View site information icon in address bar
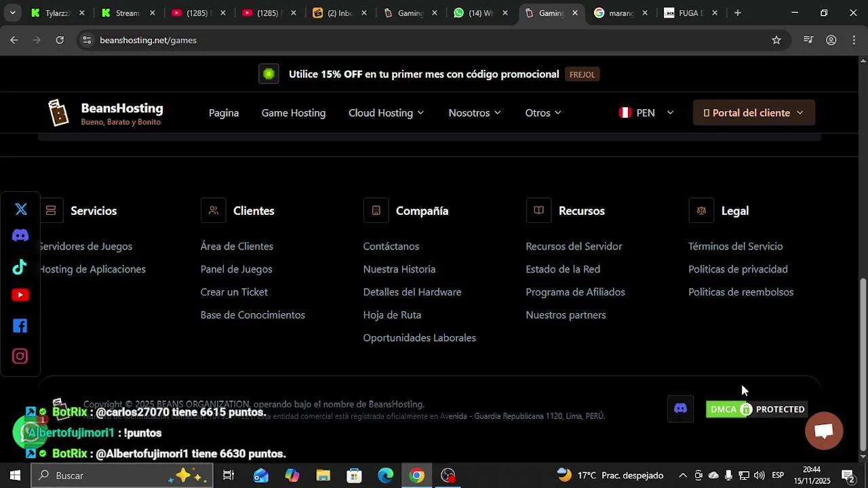This screenshot has height=488, width=868. coord(86,40)
